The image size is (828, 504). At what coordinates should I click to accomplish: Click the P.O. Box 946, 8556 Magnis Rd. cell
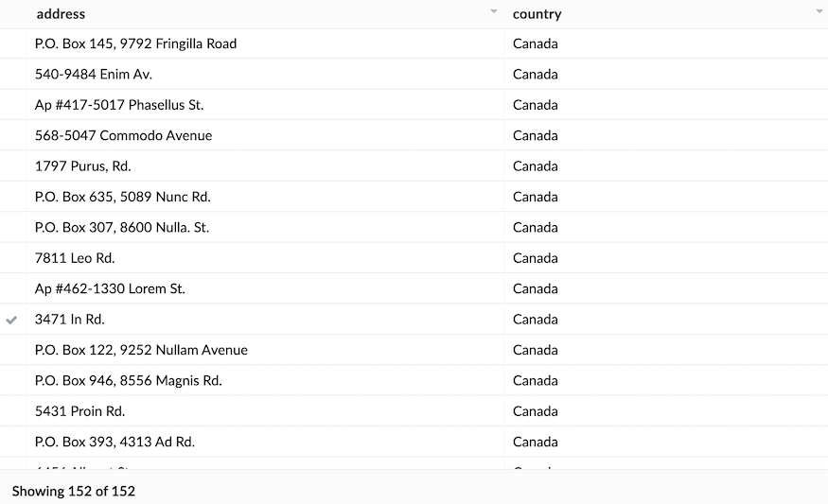point(129,380)
